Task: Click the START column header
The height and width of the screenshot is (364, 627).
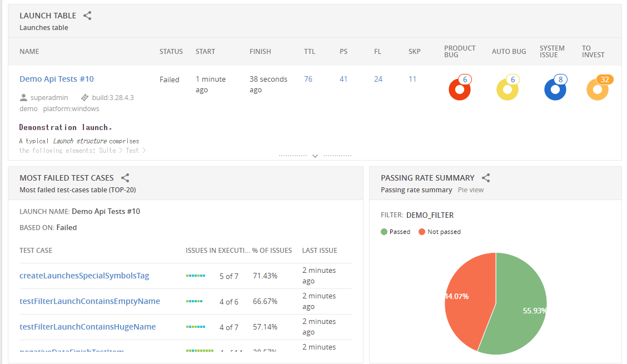Action: [x=205, y=52]
